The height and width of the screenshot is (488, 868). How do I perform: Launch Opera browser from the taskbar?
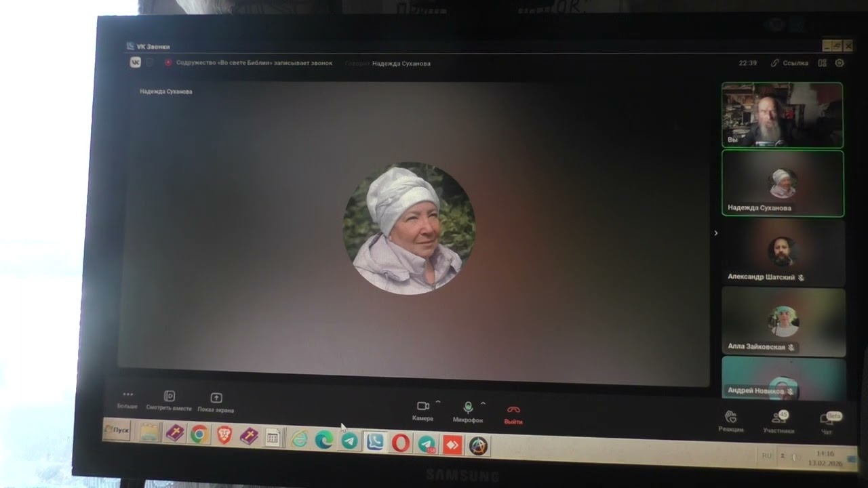(x=401, y=443)
